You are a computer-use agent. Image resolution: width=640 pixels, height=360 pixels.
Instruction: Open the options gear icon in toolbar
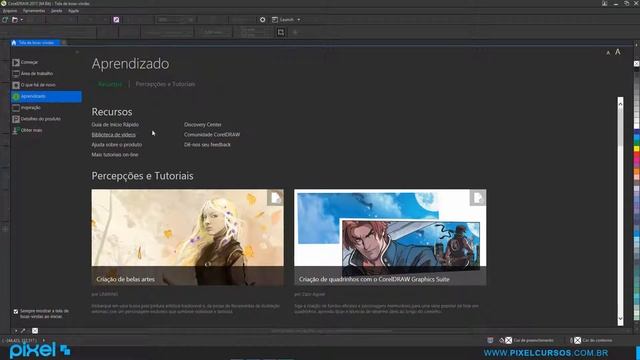click(x=262, y=20)
